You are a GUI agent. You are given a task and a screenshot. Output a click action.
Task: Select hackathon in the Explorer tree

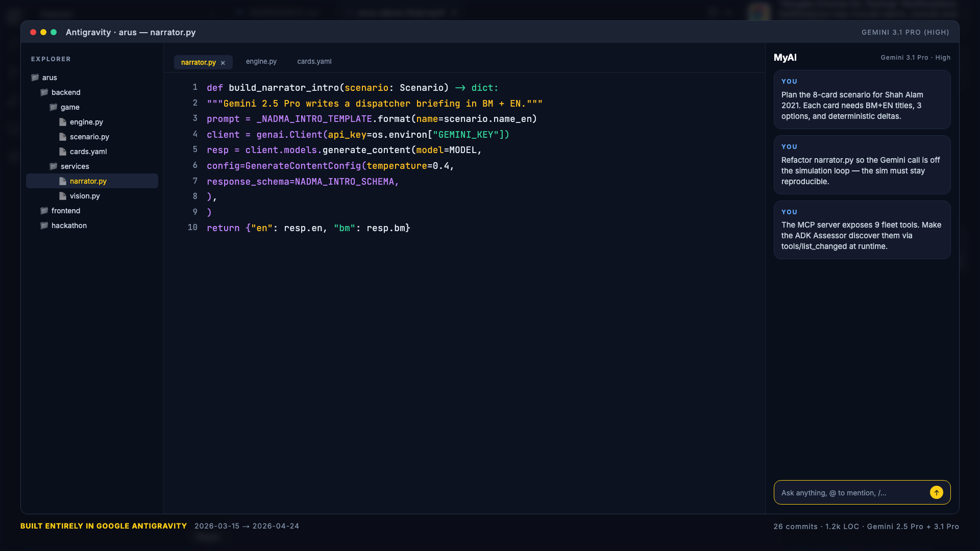click(69, 226)
